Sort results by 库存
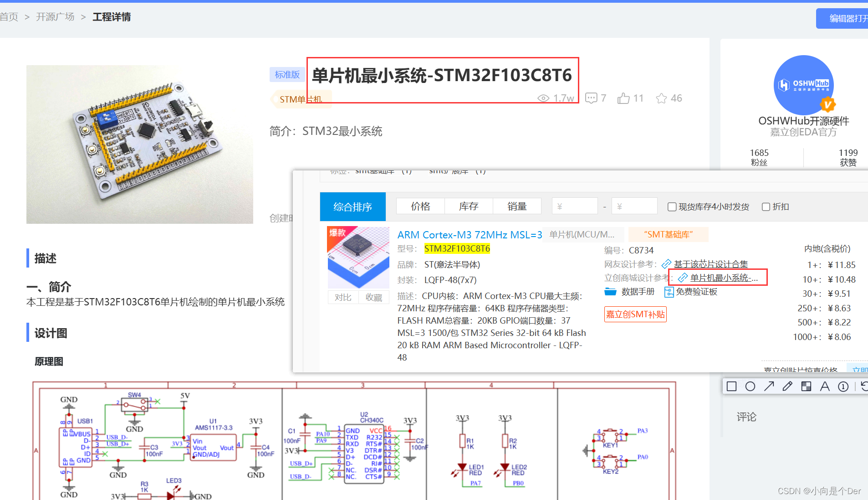The width and height of the screenshot is (868, 500). [469, 206]
